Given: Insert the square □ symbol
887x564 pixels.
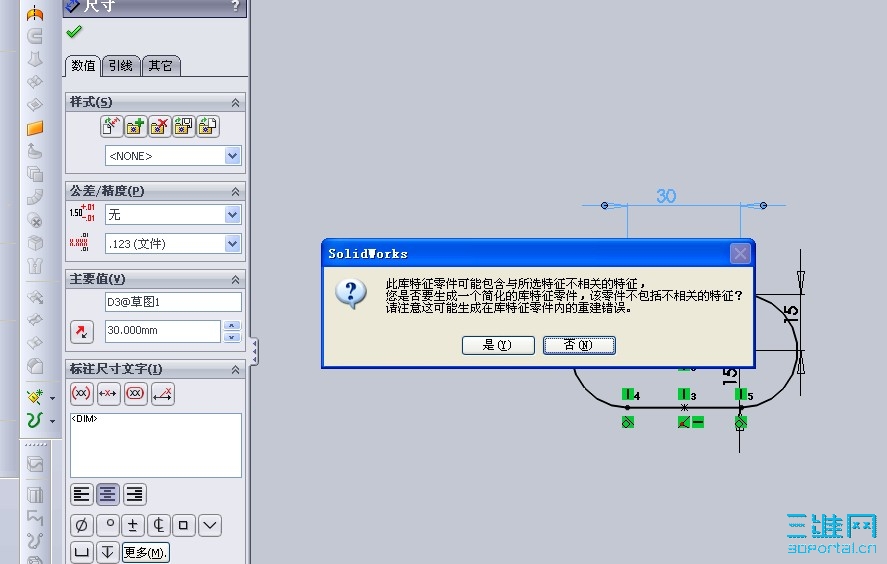Looking at the screenshot, I should click(184, 526).
